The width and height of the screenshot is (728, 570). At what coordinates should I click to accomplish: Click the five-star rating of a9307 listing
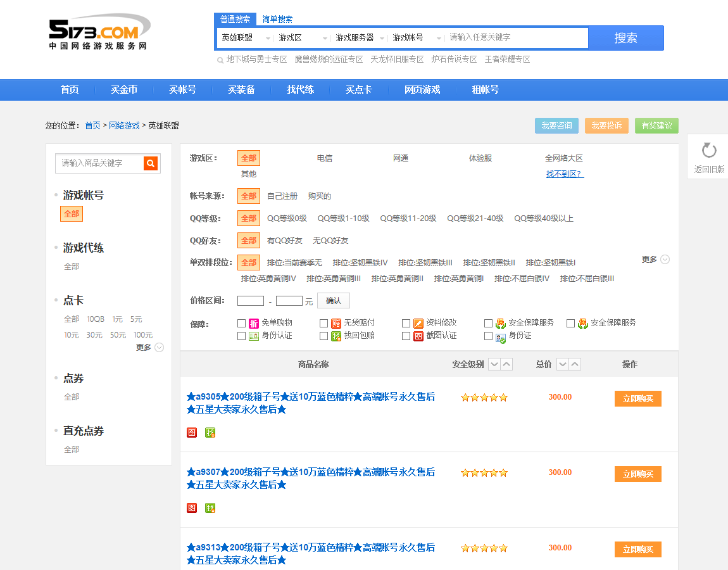click(x=484, y=473)
